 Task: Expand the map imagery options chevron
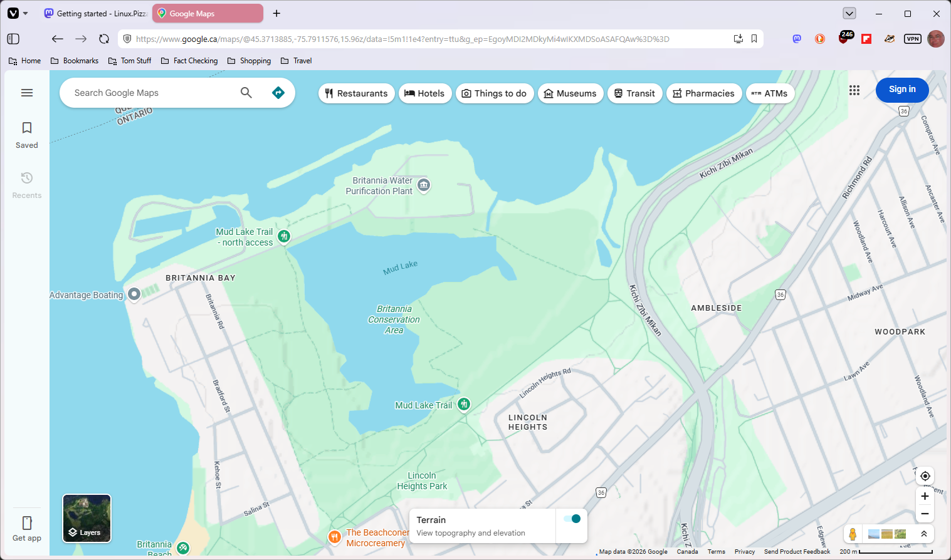point(923,534)
